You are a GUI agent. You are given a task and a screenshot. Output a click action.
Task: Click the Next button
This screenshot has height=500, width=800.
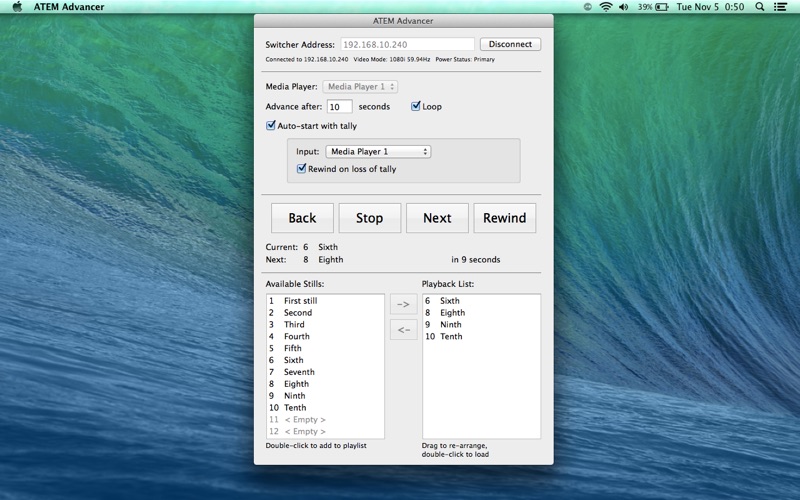click(437, 218)
